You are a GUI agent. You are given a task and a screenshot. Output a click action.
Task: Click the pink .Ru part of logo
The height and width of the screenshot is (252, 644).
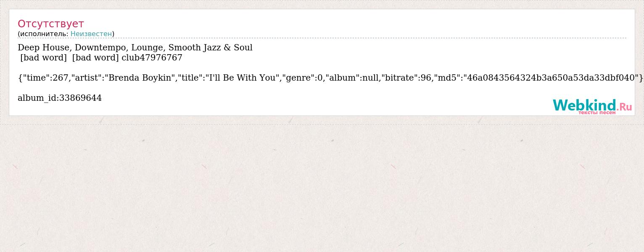(624, 107)
